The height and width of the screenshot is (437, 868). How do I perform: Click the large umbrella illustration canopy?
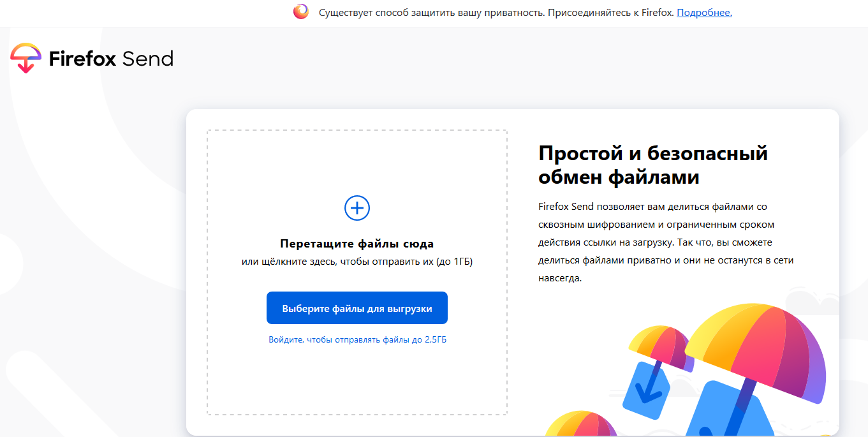pyautogui.click(x=759, y=346)
